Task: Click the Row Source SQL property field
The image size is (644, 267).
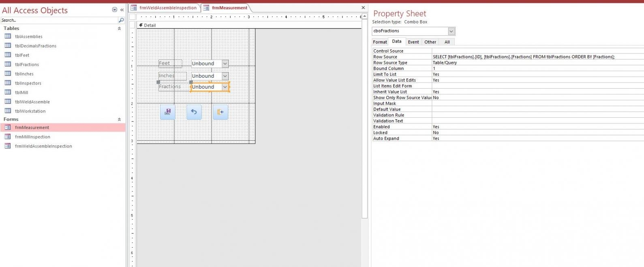Action: tap(537, 57)
